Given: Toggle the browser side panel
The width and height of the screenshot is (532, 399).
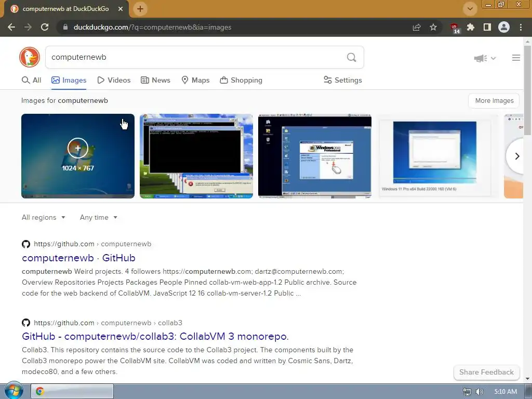Looking at the screenshot, I should coord(487,27).
